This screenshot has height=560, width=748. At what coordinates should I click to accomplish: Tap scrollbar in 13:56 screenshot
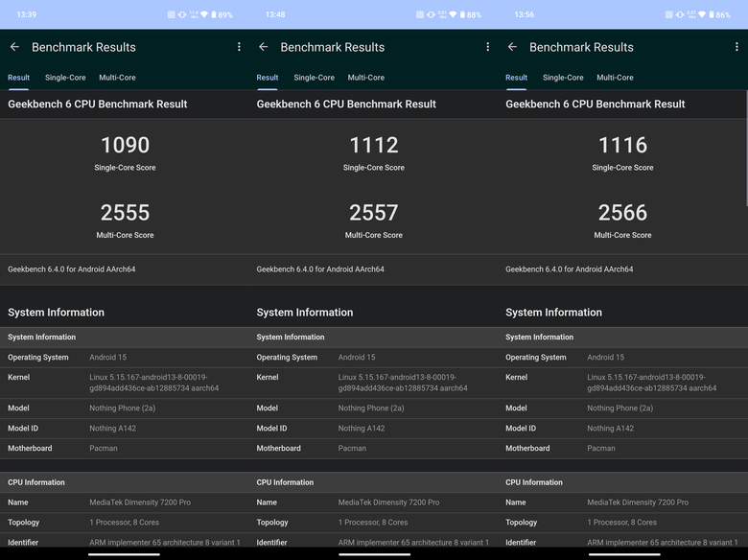[746, 149]
